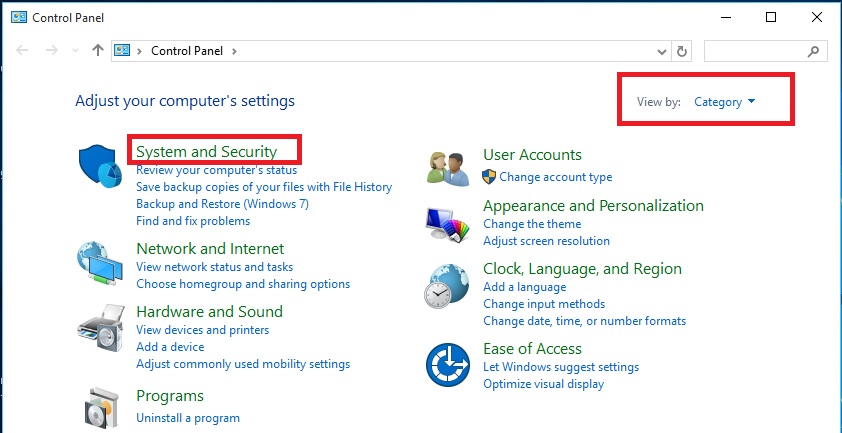
Task: Expand the Control Panel breadcrumb chevron
Action: [234, 51]
